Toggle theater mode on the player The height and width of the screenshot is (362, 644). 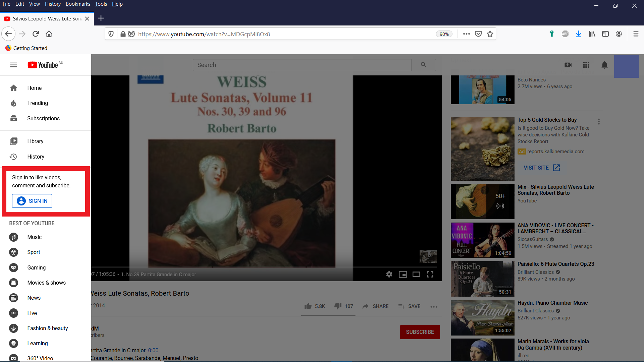click(x=416, y=275)
